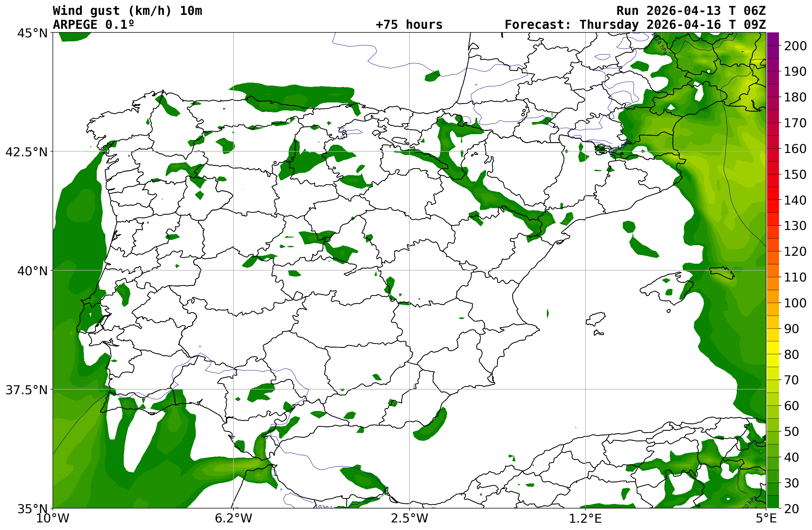Click the 1.2°E longitude axis label
The width and height of the screenshot is (812, 530).
(585, 518)
